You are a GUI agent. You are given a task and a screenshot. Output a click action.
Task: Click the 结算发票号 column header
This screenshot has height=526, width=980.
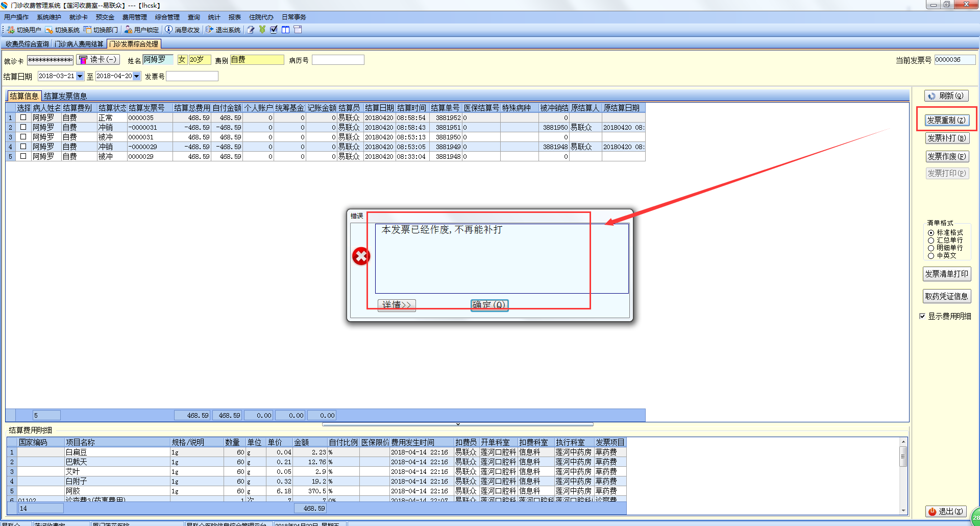point(150,108)
